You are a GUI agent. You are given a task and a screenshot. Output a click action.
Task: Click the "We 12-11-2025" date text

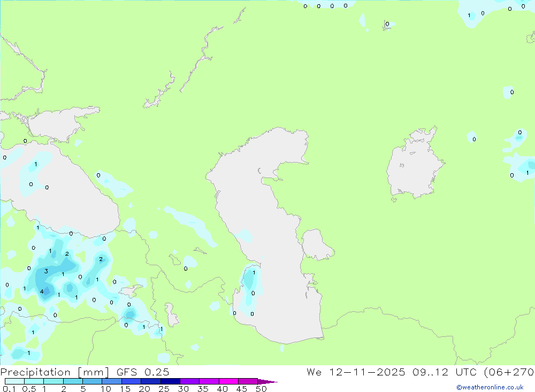(356, 372)
